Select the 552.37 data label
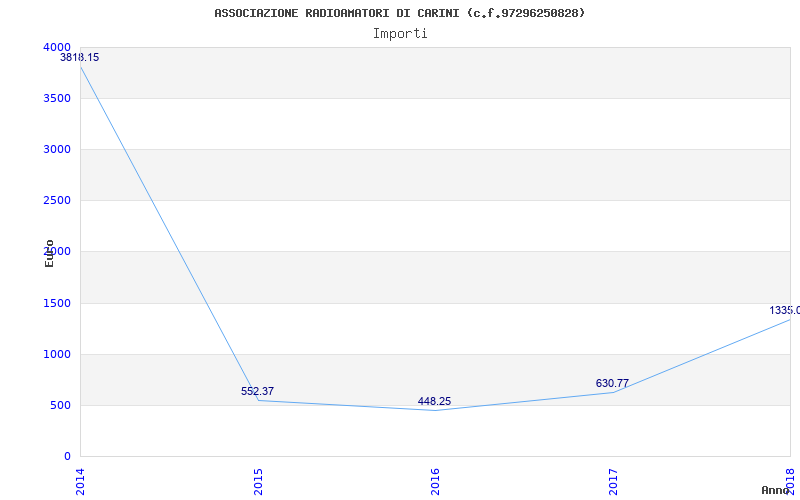Image resolution: width=800 pixels, height=500 pixels. pos(258,391)
